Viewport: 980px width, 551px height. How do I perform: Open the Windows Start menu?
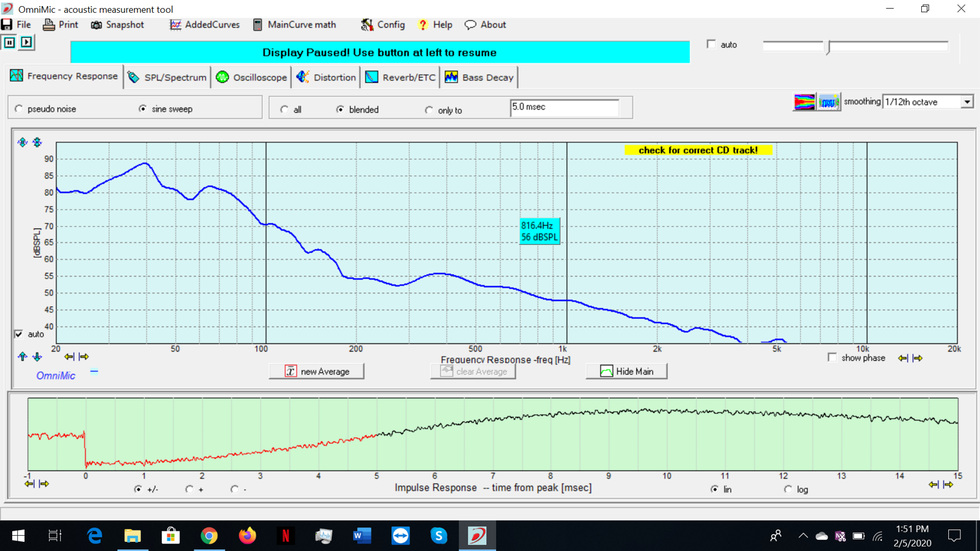(x=18, y=536)
